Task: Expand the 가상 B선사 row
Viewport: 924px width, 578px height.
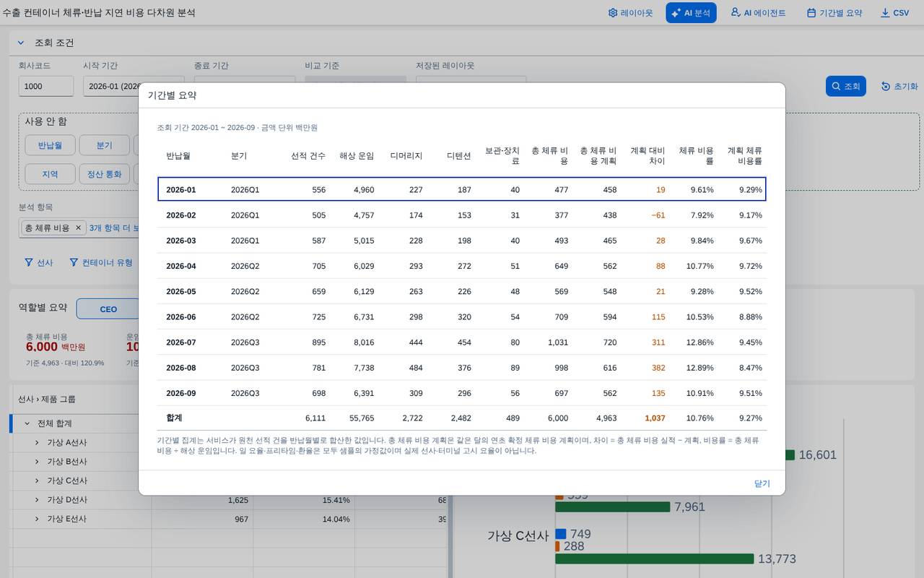Action: click(37, 462)
